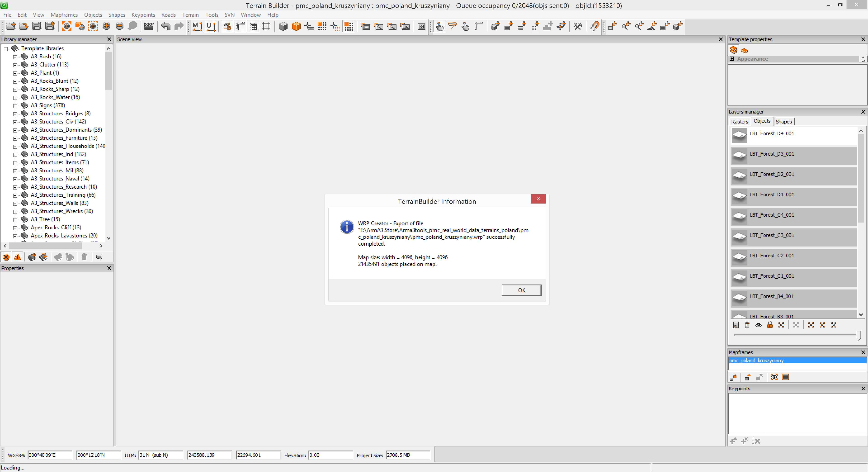The image size is (868, 472).
Task: Select the hand pointer selection tool
Action: coord(439,26)
